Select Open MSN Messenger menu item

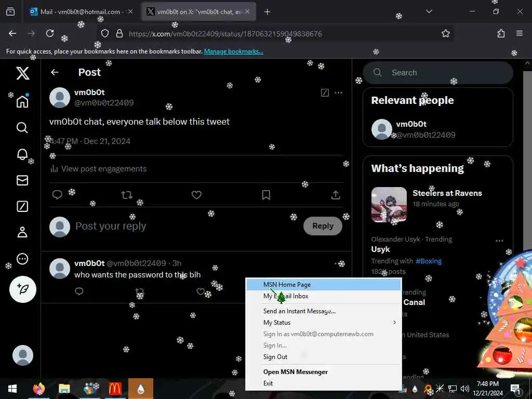323,371
